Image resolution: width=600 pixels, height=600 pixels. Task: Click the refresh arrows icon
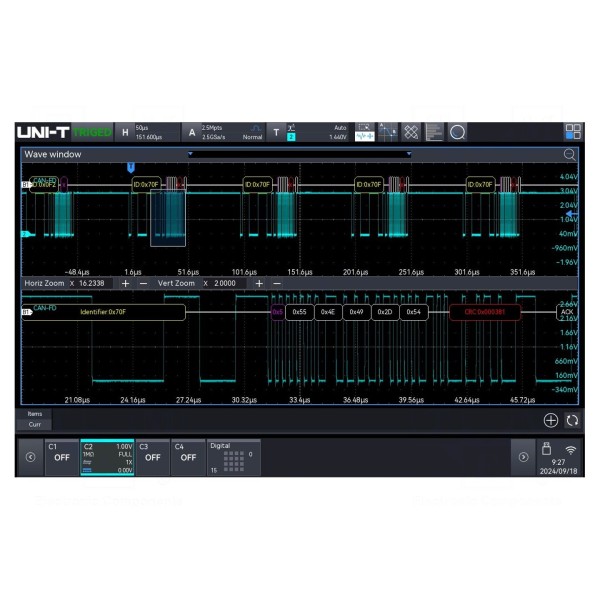572,421
